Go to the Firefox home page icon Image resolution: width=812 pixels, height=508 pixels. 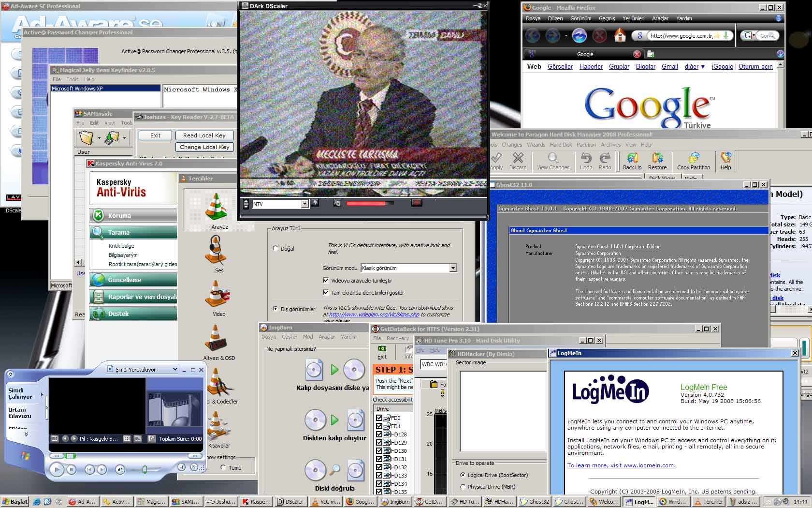(x=620, y=35)
